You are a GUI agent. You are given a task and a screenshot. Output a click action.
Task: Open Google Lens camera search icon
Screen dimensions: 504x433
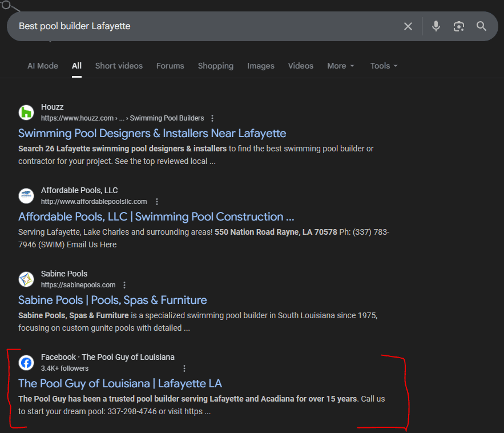459,26
